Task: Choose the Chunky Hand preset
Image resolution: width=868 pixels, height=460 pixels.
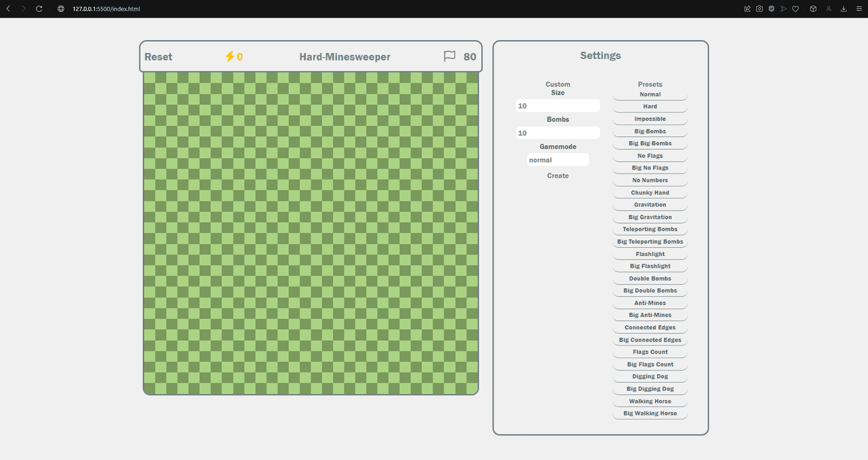Action: point(650,193)
